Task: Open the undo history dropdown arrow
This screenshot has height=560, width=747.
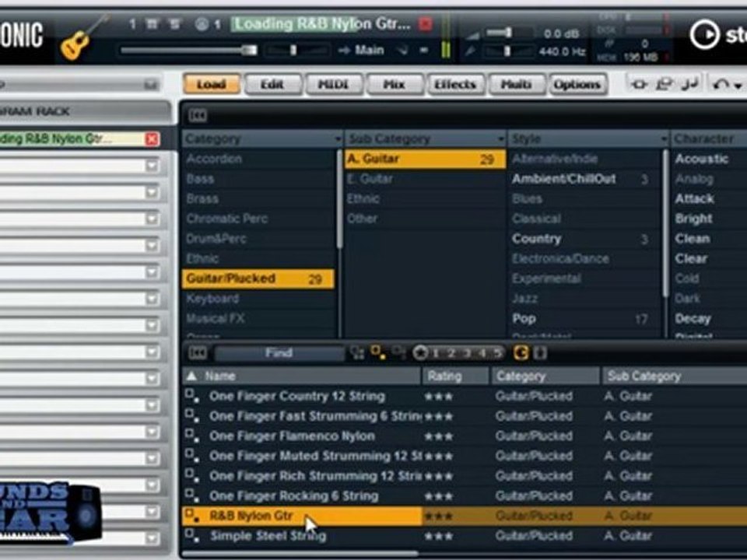Action: point(738,86)
